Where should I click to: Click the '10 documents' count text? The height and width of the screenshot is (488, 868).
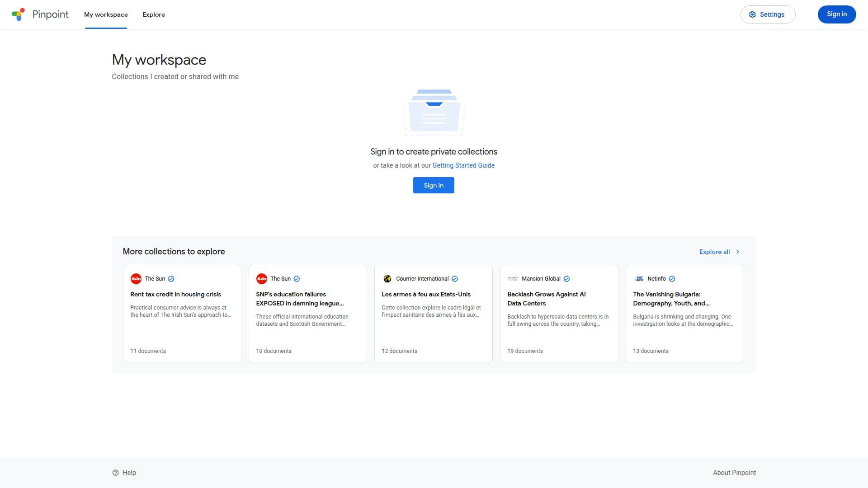(274, 351)
